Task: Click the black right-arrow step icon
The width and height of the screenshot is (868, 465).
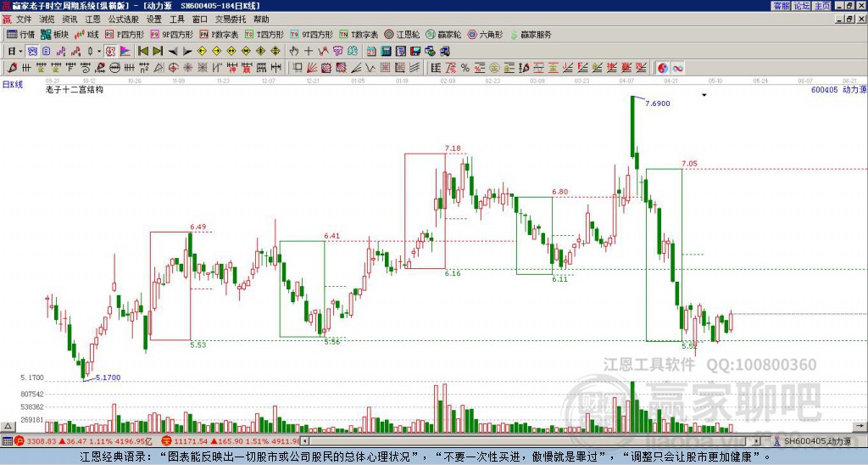Action: coord(187,51)
